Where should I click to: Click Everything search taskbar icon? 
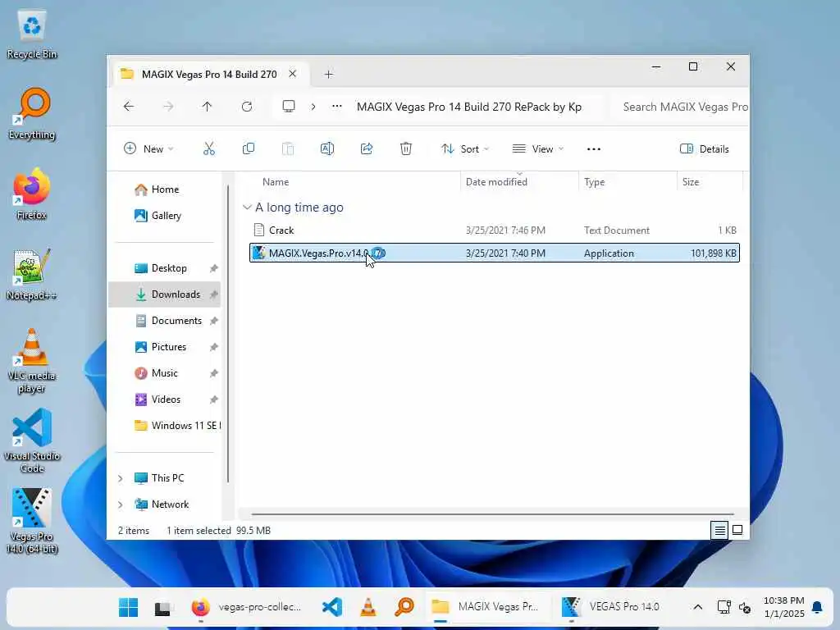point(404,607)
